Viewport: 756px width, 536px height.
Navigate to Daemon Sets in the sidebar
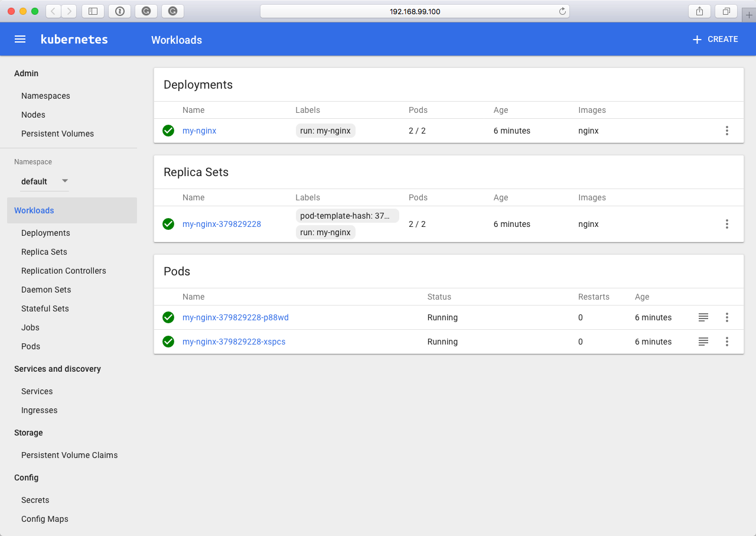click(x=46, y=290)
